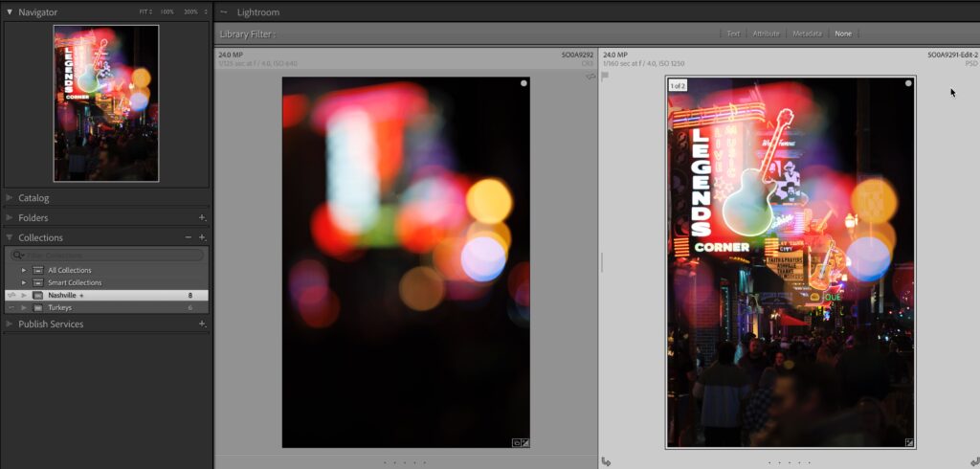Image resolution: width=980 pixels, height=469 pixels.
Task: Click the Nashville photo count 8
Action: 190,295
